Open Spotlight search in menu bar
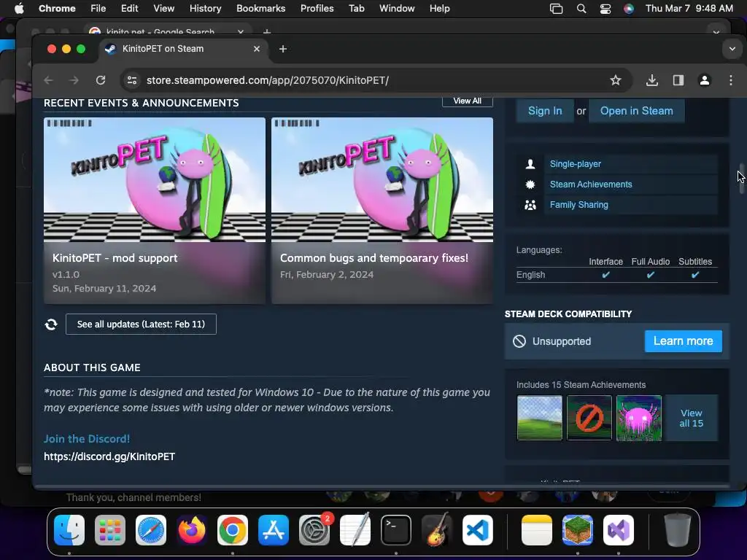This screenshot has height=560, width=747. pos(581,9)
